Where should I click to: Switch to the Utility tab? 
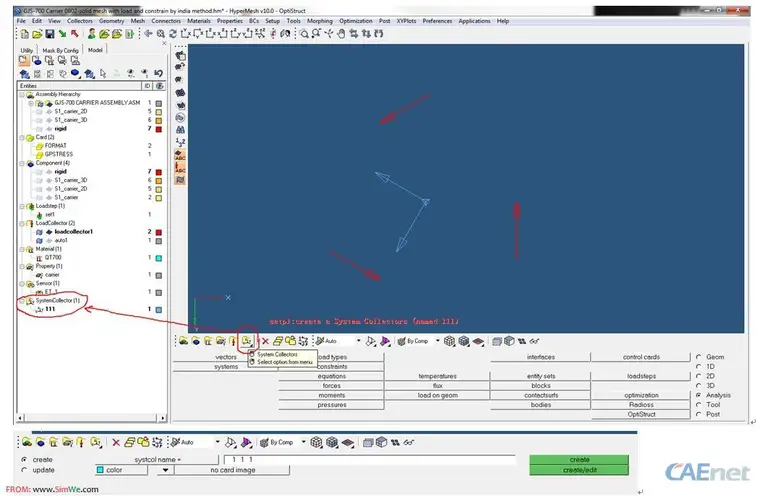[x=27, y=50]
